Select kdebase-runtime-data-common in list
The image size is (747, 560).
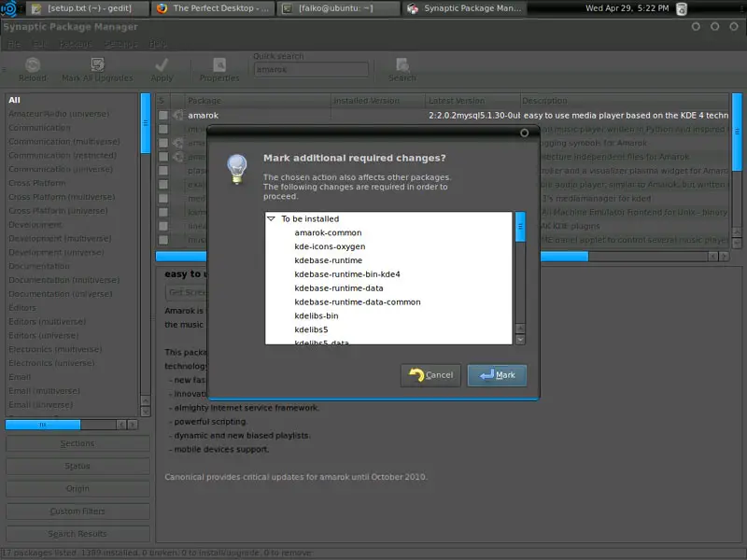[x=358, y=301]
